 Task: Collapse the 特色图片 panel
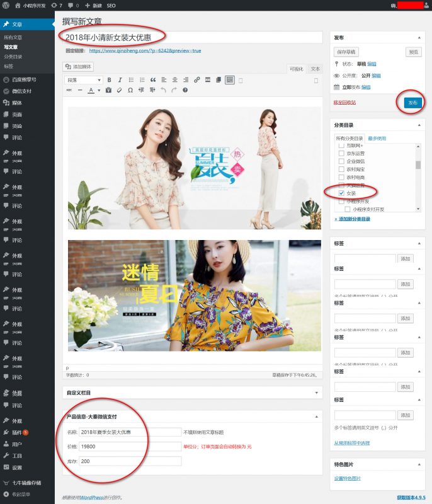pyautogui.click(x=419, y=464)
